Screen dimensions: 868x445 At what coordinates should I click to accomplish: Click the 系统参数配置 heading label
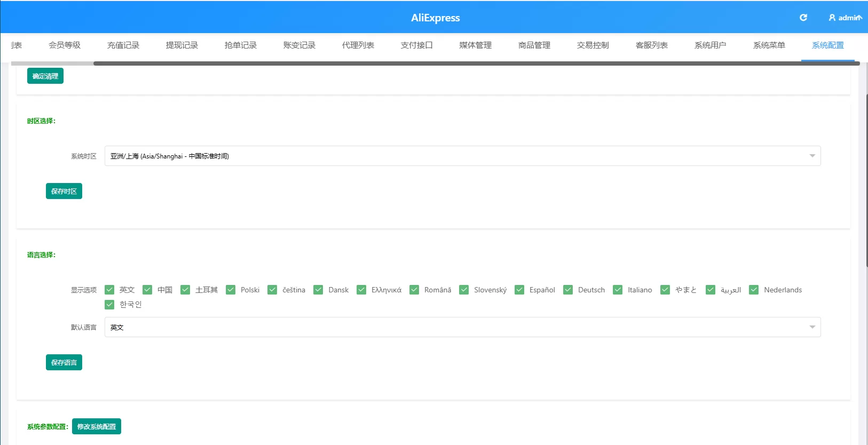coord(48,427)
